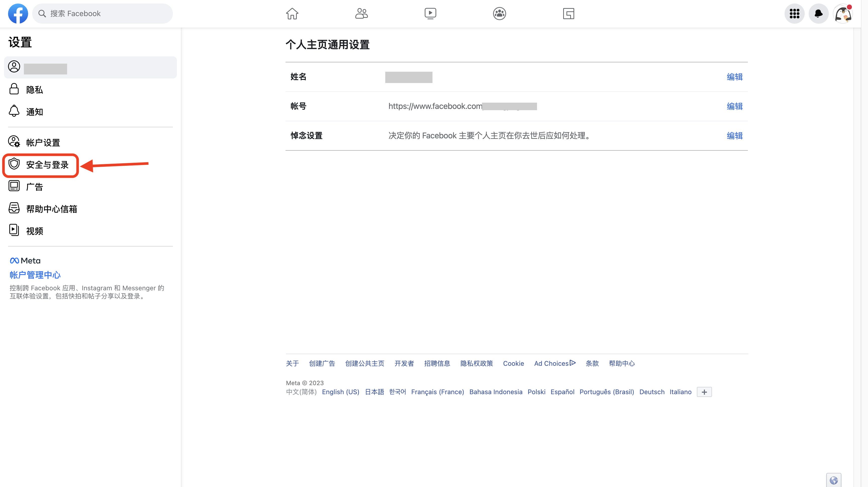
Task: Open 帮助中心 footer link
Action: pyautogui.click(x=622, y=363)
